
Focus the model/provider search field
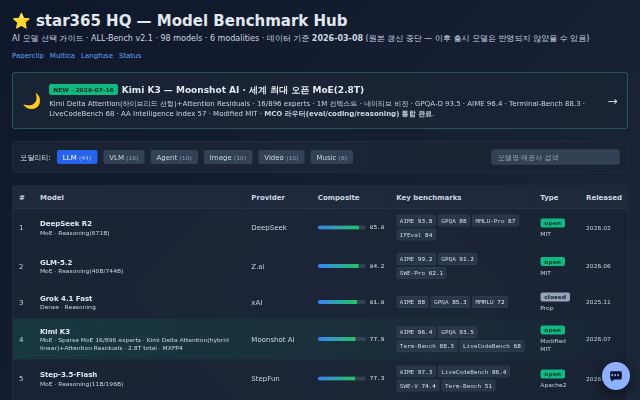coord(555,157)
